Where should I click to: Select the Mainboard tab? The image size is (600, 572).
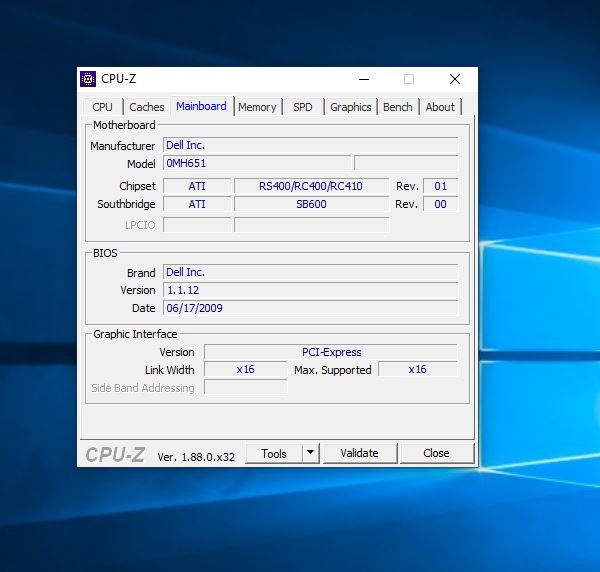click(x=201, y=106)
